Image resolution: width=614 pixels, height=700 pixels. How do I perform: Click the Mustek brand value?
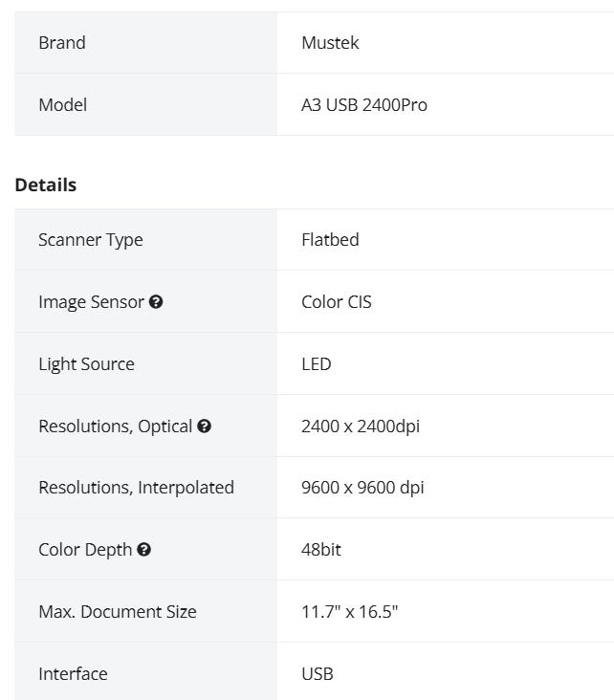pyautogui.click(x=330, y=43)
